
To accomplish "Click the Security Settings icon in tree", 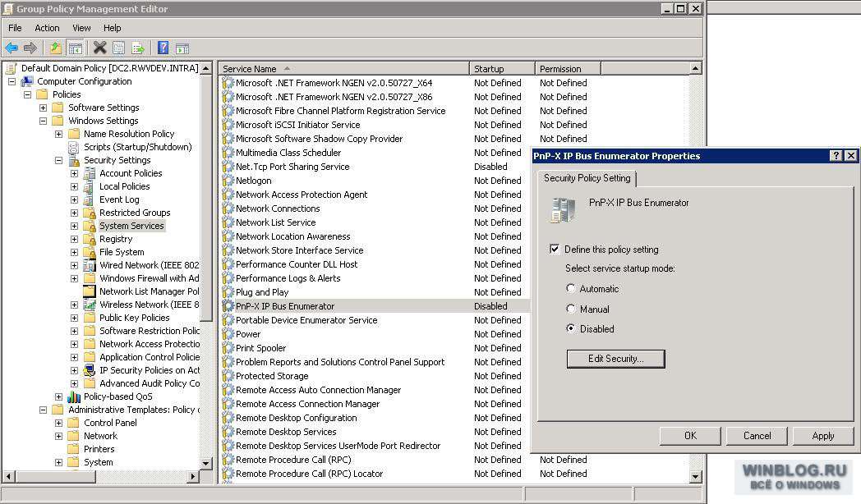I will pos(74,160).
